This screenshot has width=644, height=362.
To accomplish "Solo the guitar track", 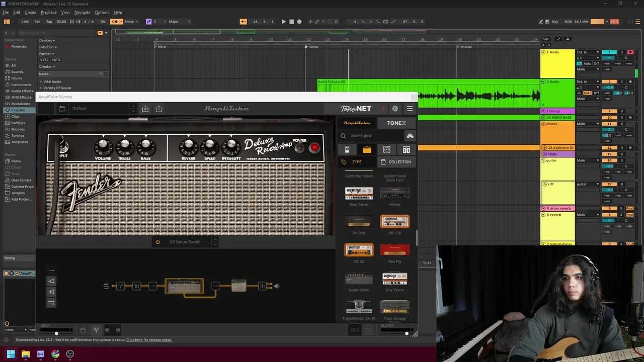I will pos(622,160).
